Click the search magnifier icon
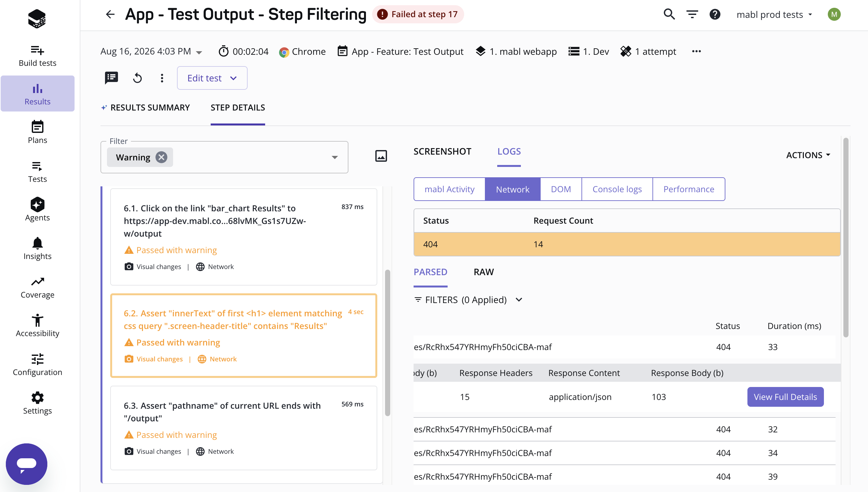The image size is (868, 492). tap(669, 15)
